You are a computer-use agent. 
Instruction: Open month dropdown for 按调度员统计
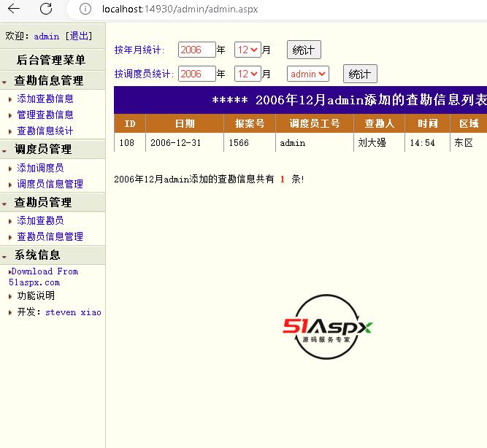pyautogui.click(x=247, y=74)
